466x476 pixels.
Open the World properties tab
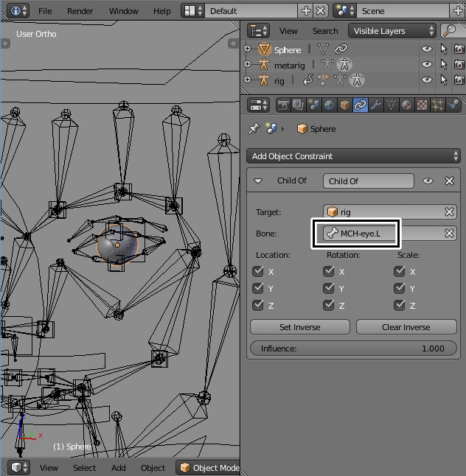[x=330, y=105]
